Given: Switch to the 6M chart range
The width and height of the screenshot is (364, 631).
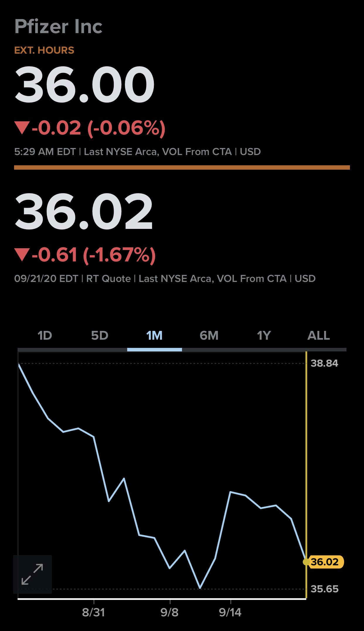Looking at the screenshot, I should point(209,336).
